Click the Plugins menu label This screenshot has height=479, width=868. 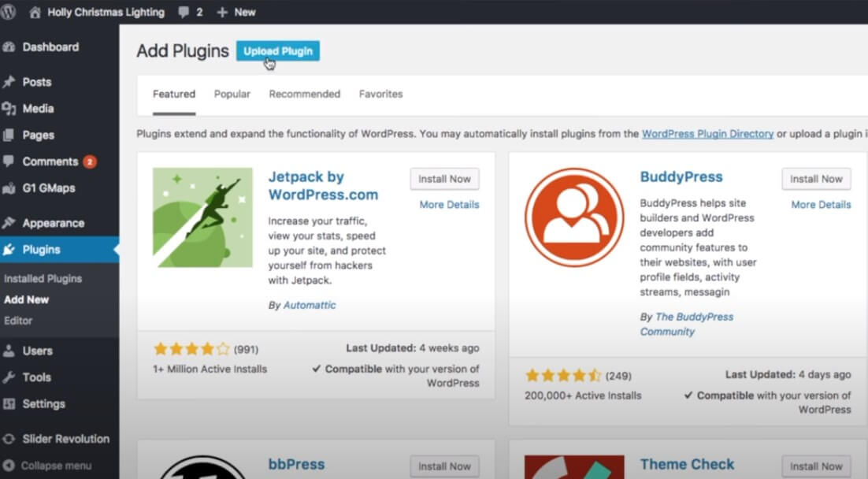coord(41,250)
